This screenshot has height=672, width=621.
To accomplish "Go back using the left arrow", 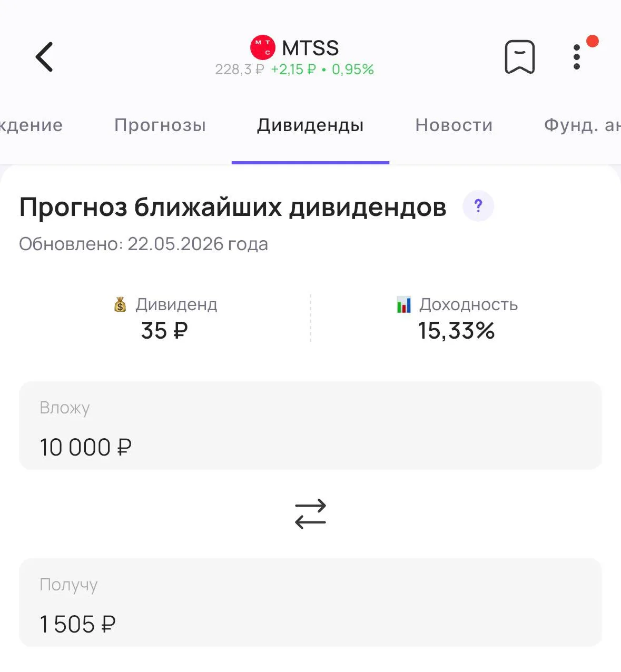I will click(44, 56).
